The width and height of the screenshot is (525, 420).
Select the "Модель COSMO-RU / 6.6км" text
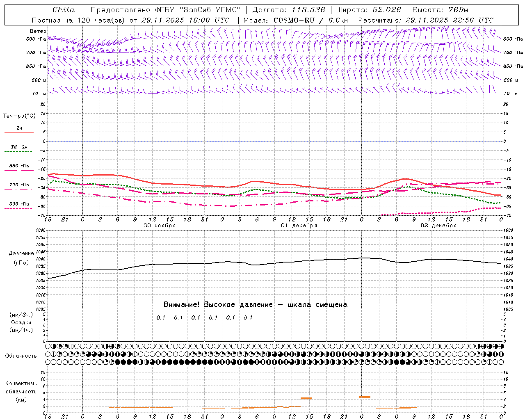[x=296, y=20]
